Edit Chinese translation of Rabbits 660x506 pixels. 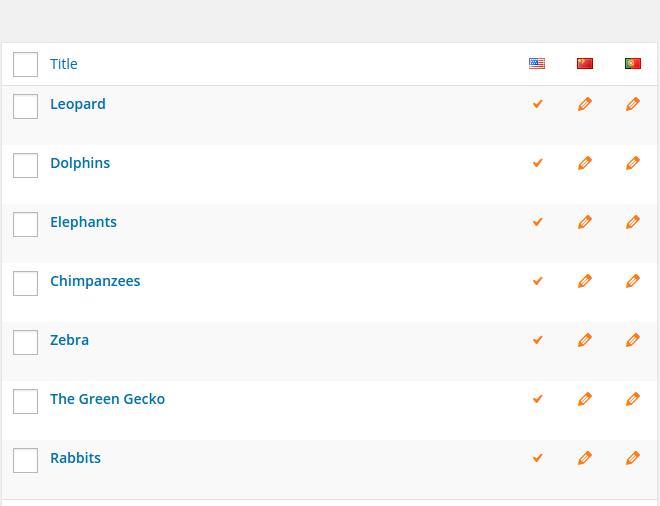(x=585, y=458)
